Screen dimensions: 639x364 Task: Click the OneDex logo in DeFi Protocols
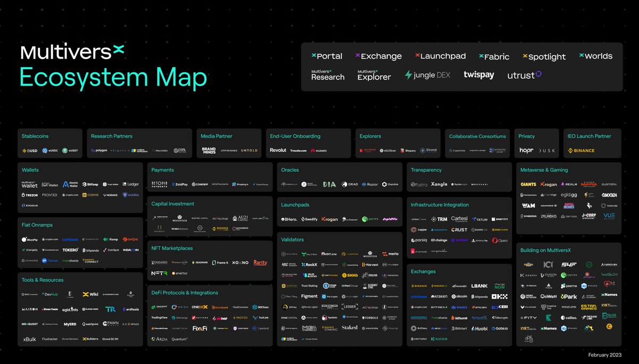pos(200,307)
